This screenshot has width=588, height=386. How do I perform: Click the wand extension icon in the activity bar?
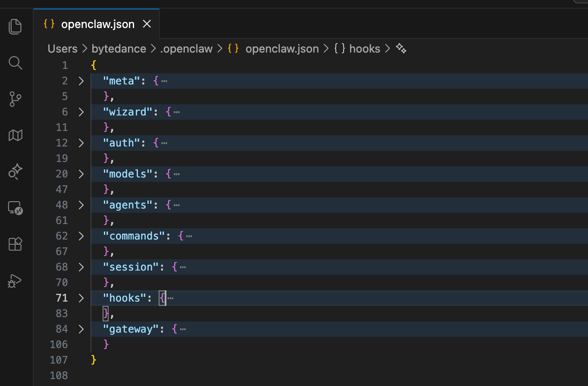point(15,171)
